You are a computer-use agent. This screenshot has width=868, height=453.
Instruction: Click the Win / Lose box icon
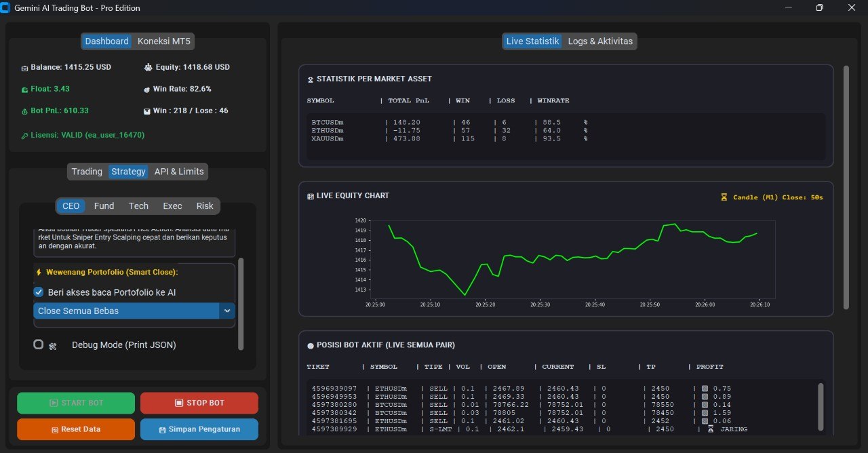tap(147, 111)
